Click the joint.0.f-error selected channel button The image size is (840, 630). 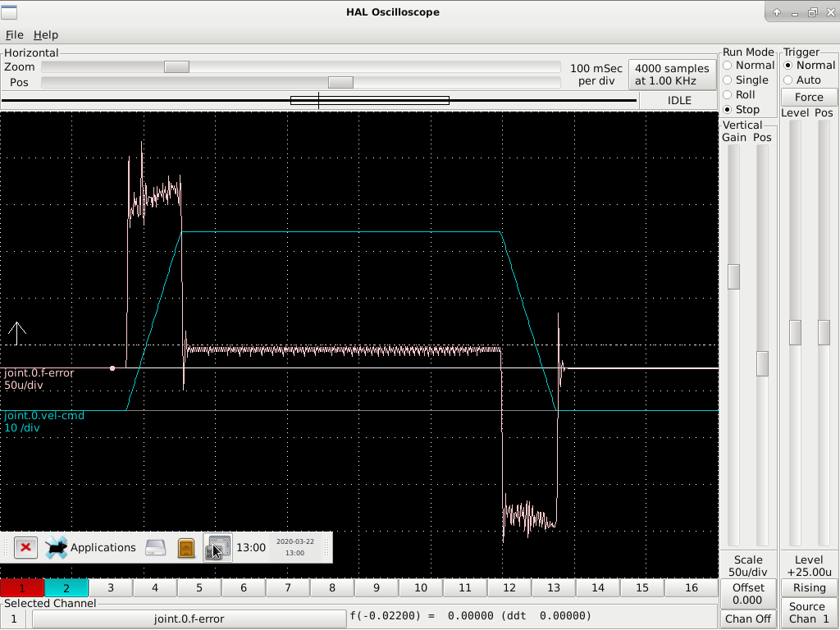coord(189,619)
